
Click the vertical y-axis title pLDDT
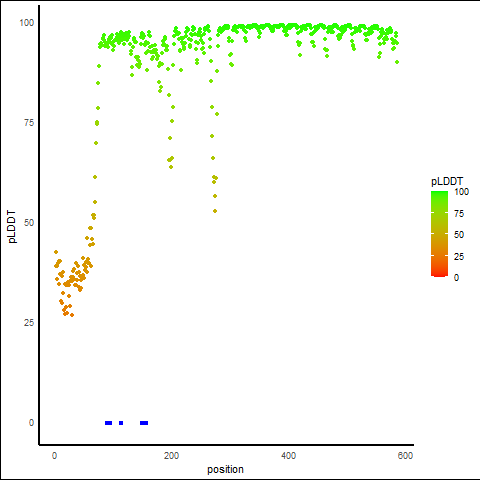pos(12,226)
